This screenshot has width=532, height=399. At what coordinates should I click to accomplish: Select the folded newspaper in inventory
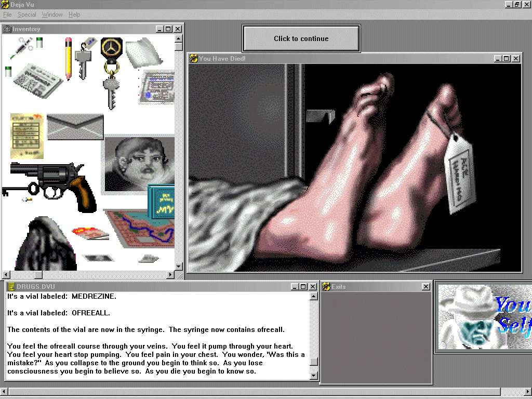coord(38,81)
